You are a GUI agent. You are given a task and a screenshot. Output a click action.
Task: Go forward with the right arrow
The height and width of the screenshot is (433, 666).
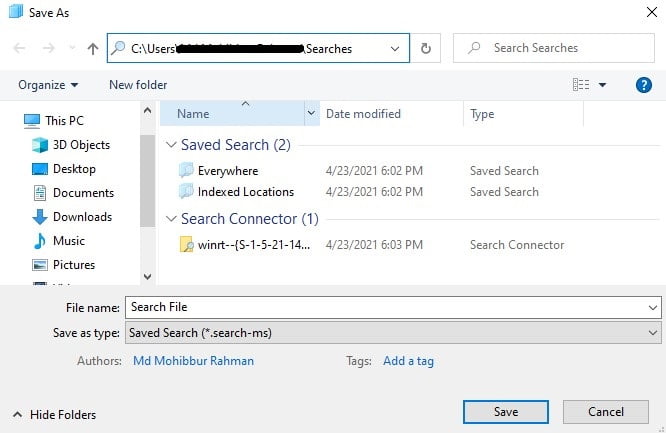(48, 48)
